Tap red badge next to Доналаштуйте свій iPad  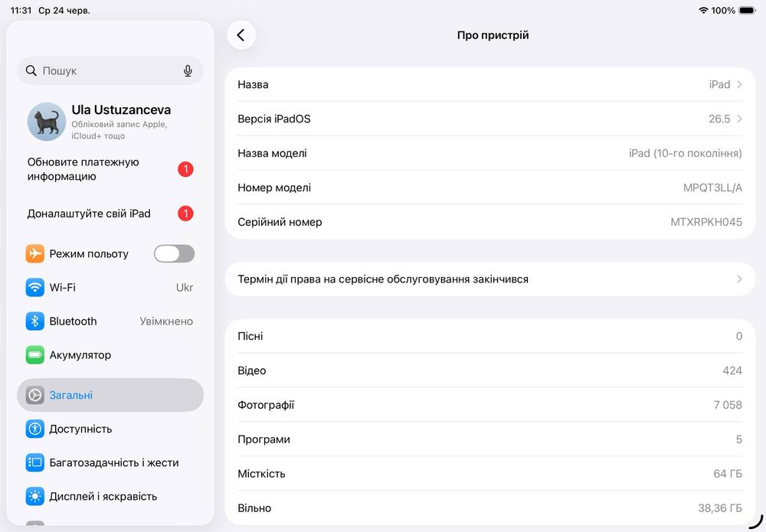pyautogui.click(x=185, y=214)
